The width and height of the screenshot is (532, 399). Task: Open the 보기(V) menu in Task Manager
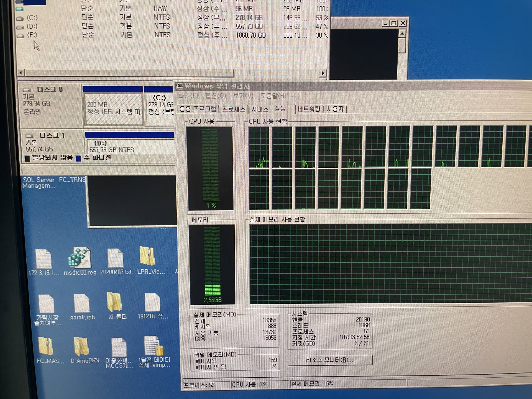243,96
